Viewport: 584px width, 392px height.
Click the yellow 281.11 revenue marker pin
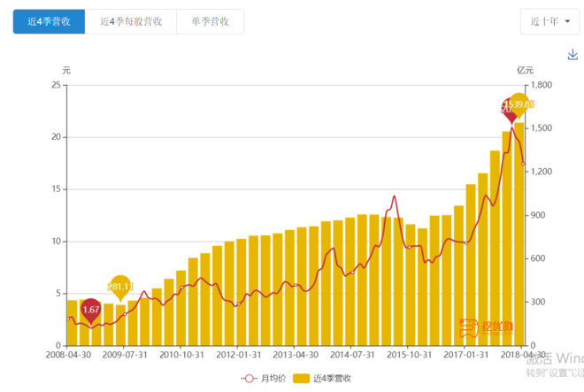[120, 288]
